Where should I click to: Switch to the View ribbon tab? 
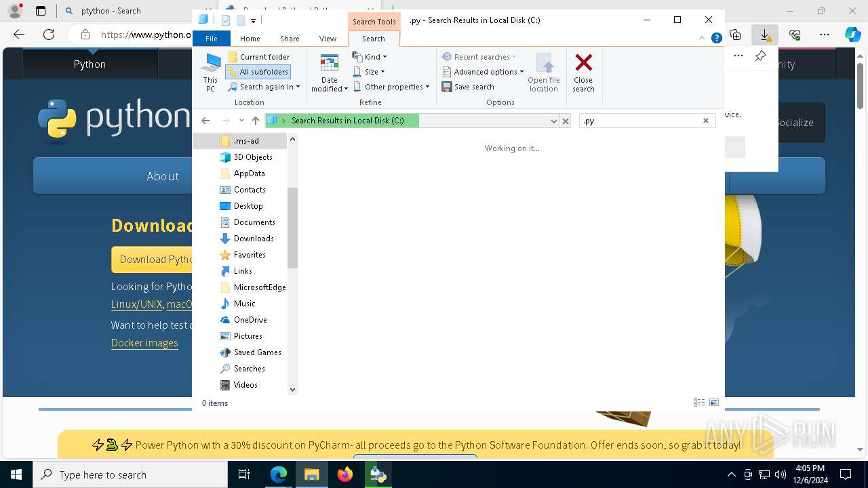(328, 39)
